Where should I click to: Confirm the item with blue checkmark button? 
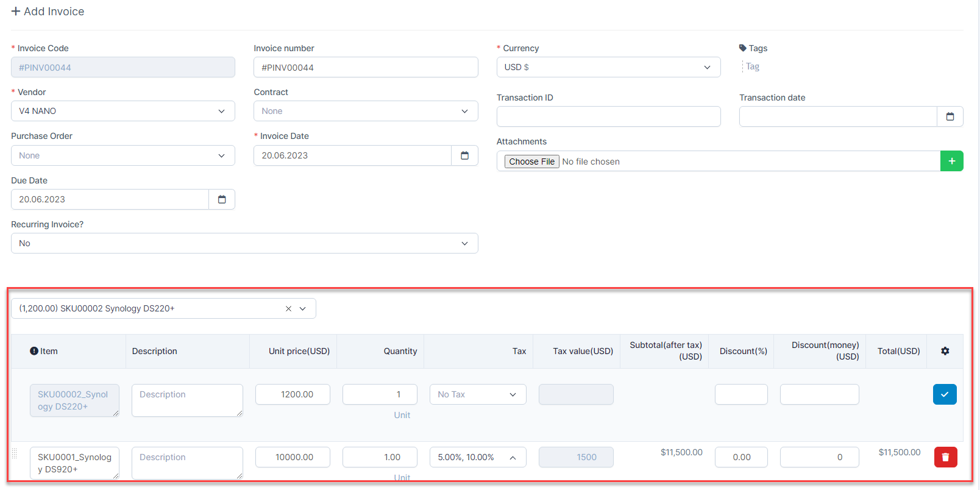(x=944, y=394)
